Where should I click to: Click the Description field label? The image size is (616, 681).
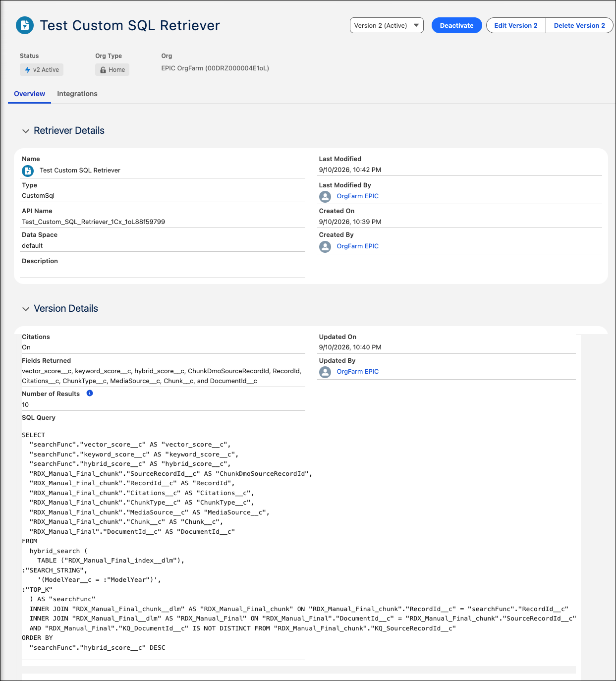pos(40,261)
